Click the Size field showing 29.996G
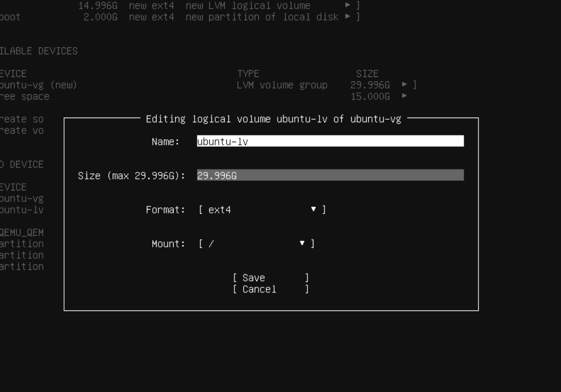The height and width of the screenshot is (392, 561). tap(330, 175)
